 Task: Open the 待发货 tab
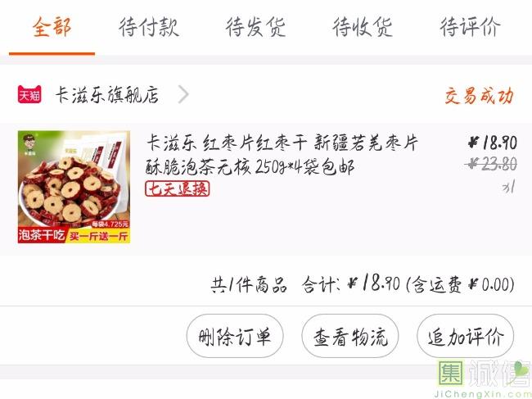point(256,27)
